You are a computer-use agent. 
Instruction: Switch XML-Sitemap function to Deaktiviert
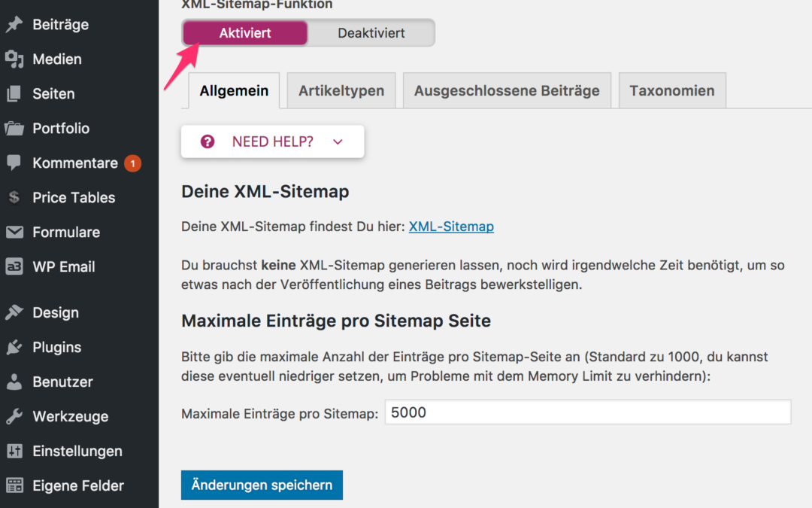point(371,33)
